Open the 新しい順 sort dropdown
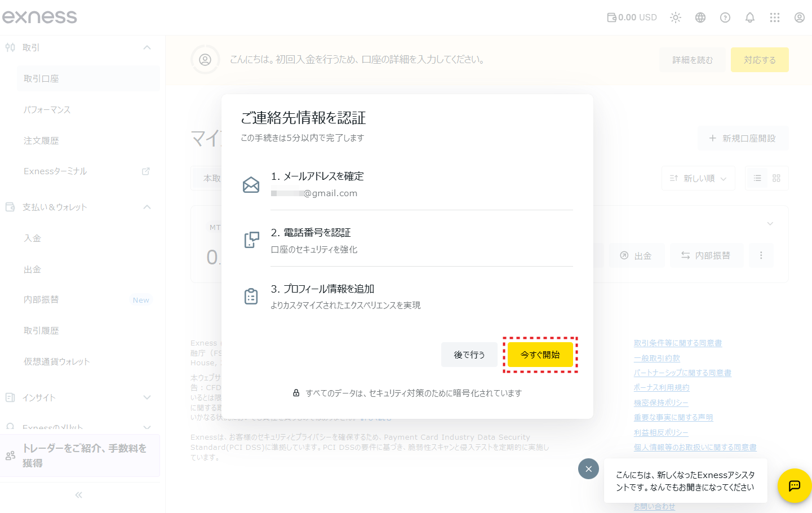Screen dimensions: 812x513 tap(698, 178)
